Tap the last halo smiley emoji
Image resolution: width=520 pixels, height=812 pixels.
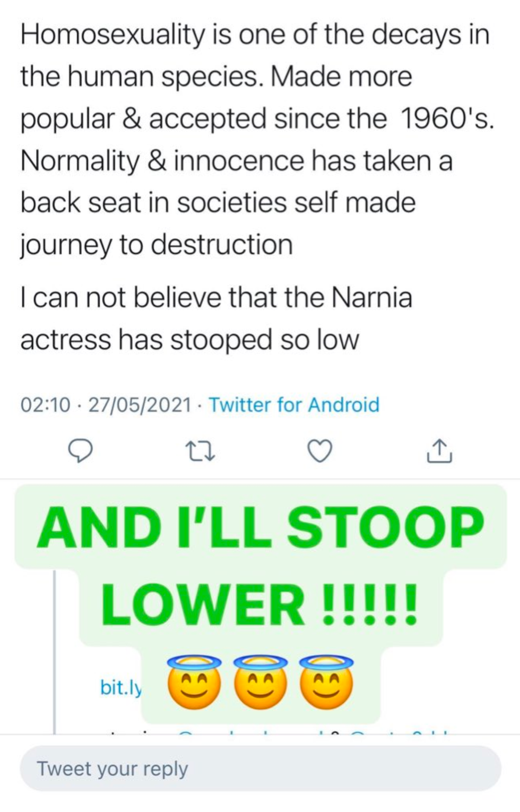326,682
